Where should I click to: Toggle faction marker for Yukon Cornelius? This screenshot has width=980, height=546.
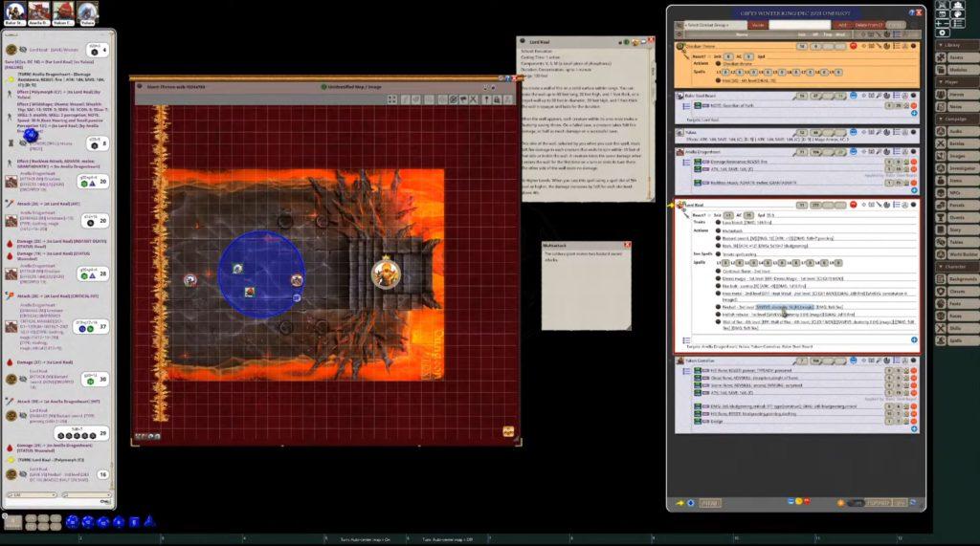(x=853, y=360)
